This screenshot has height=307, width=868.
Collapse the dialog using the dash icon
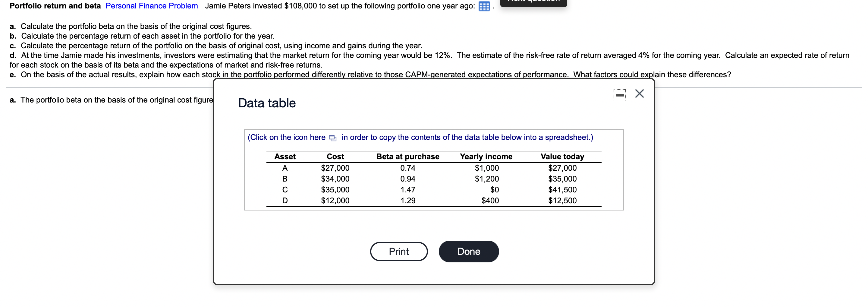click(x=619, y=95)
